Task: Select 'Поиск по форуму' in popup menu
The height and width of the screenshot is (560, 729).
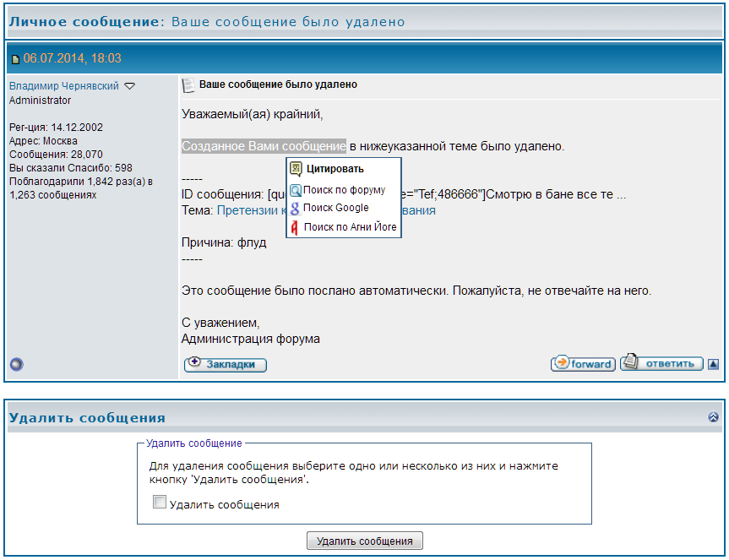Action: coord(344,190)
